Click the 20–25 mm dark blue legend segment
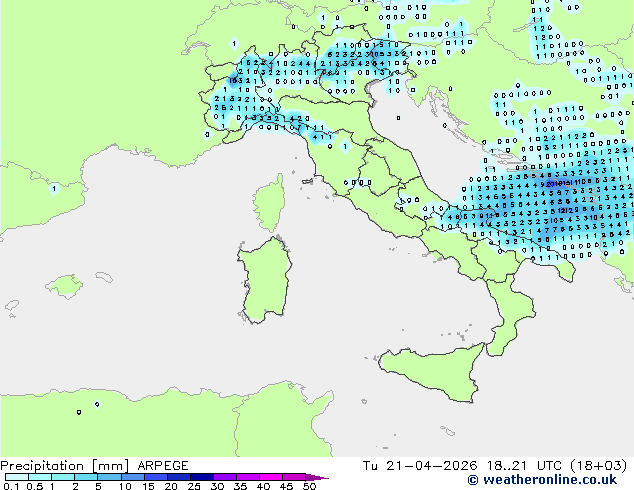 tap(178, 477)
